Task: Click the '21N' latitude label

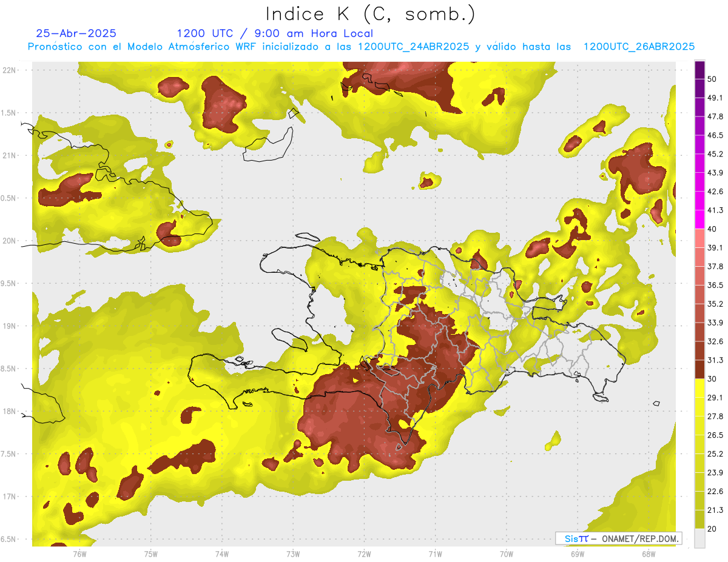Action: point(9,155)
